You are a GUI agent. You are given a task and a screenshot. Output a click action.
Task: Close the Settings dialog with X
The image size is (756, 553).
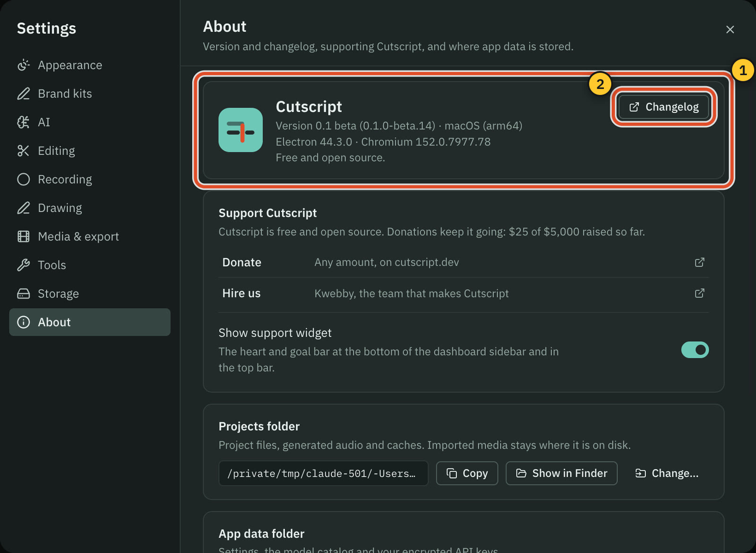pyautogui.click(x=730, y=29)
